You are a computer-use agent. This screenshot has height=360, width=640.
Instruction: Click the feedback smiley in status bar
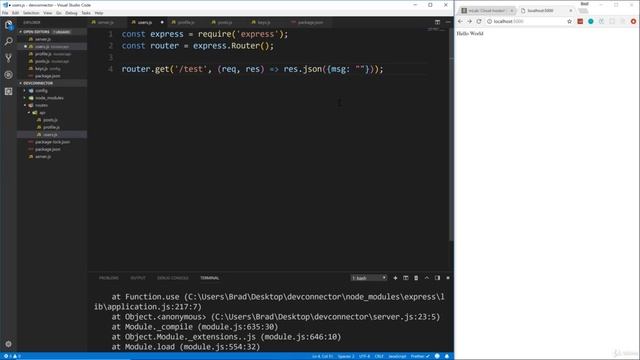point(437,356)
